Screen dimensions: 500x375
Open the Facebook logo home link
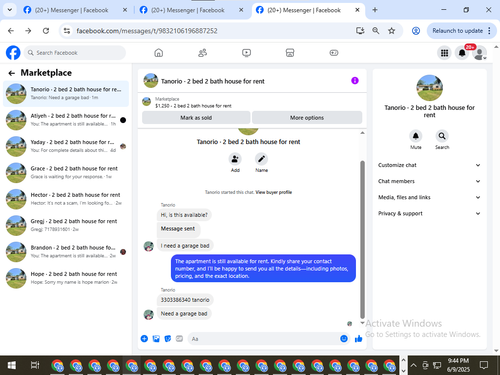13,53
